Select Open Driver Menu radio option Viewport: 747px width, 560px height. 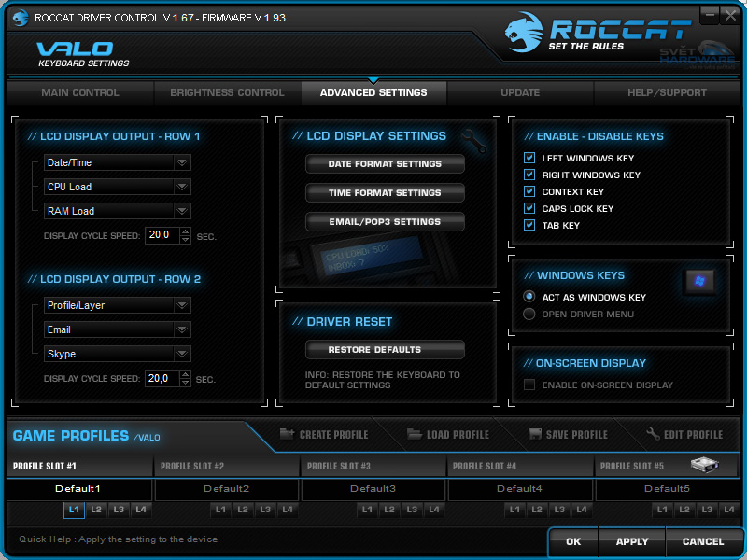click(x=529, y=315)
